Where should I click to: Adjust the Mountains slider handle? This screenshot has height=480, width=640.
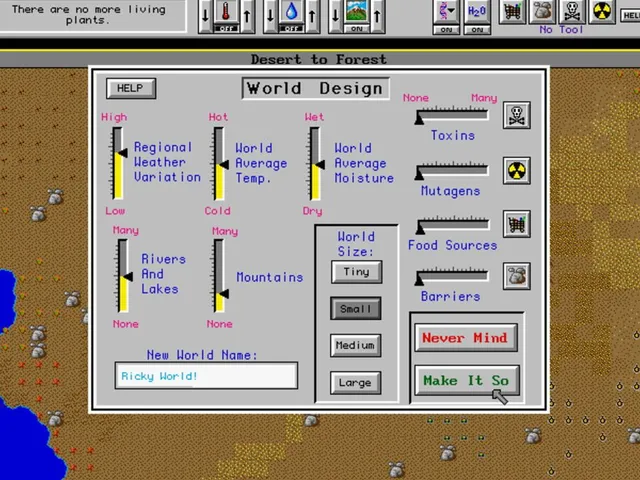[224, 293]
